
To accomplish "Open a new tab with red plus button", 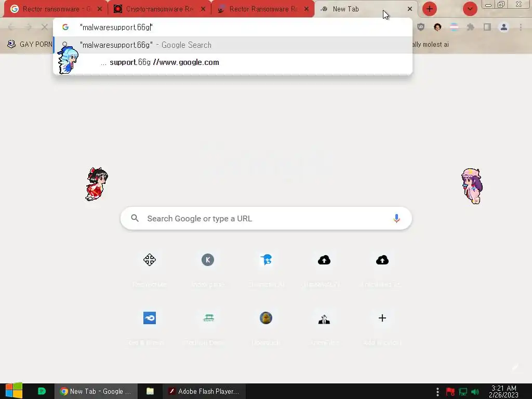I will pos(430,9).
